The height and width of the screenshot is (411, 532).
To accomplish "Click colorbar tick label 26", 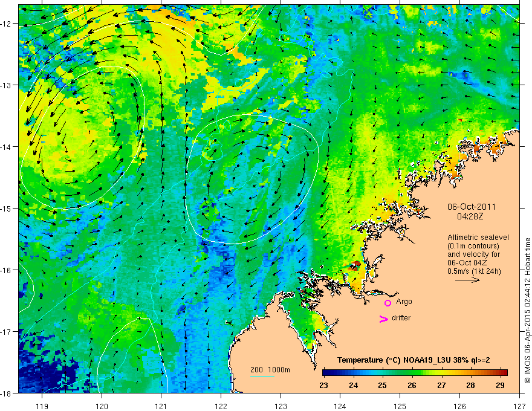I will (x=412, y=385).
